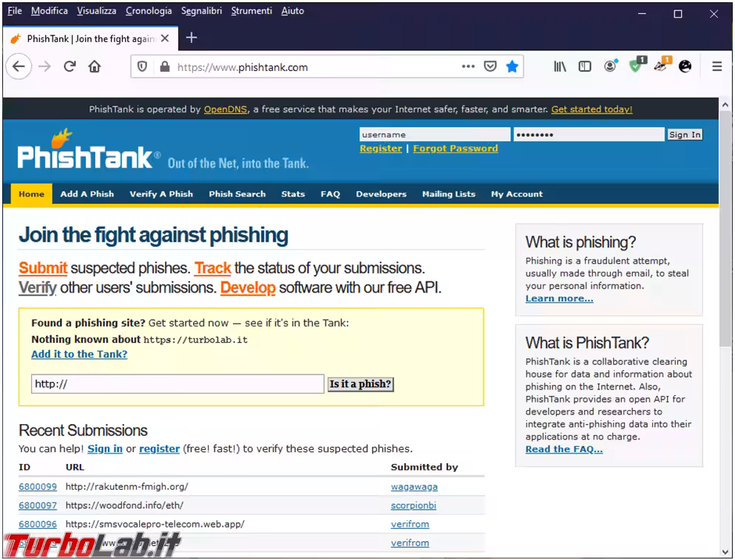Go to the Firefox home page icon

click(95, 66)
